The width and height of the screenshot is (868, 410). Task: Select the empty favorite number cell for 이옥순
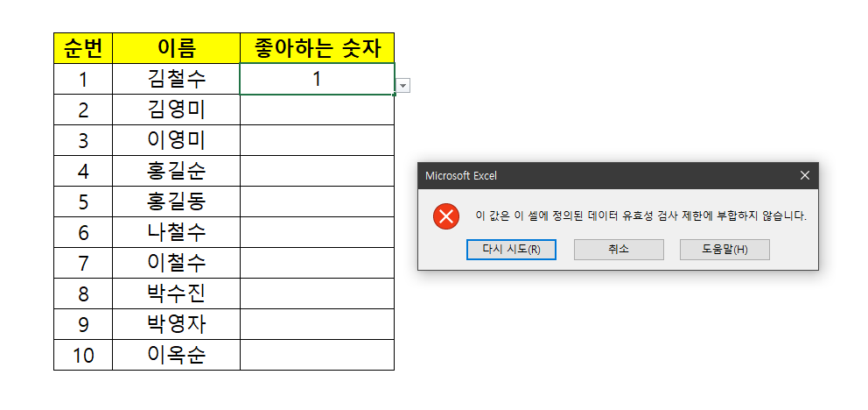pos(318,355)
